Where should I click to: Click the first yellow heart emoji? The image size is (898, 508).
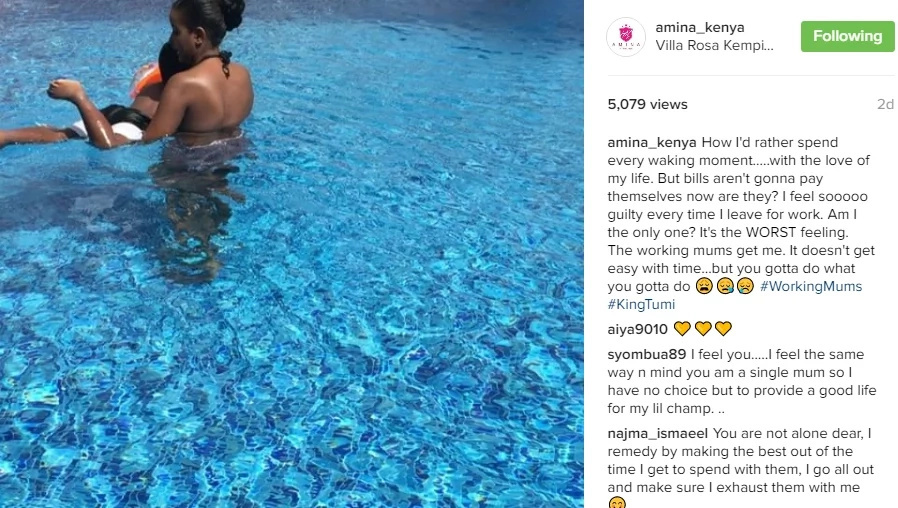(682, 329)
